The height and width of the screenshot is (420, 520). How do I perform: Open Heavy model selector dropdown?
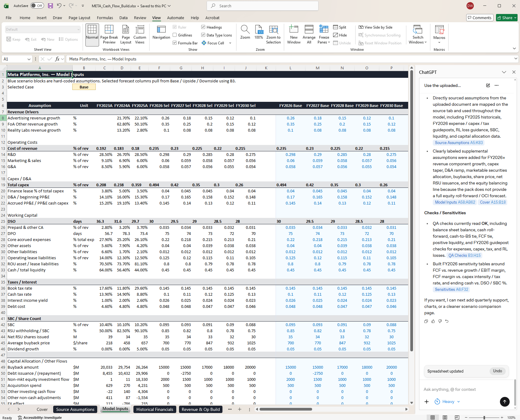pyautogui.click(x=447, y=402)
